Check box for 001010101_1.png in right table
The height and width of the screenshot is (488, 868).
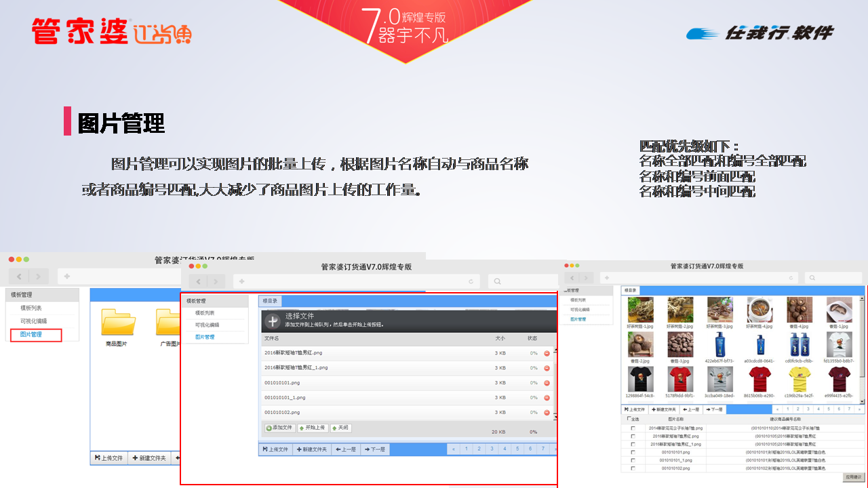click(x=633, y=460)
